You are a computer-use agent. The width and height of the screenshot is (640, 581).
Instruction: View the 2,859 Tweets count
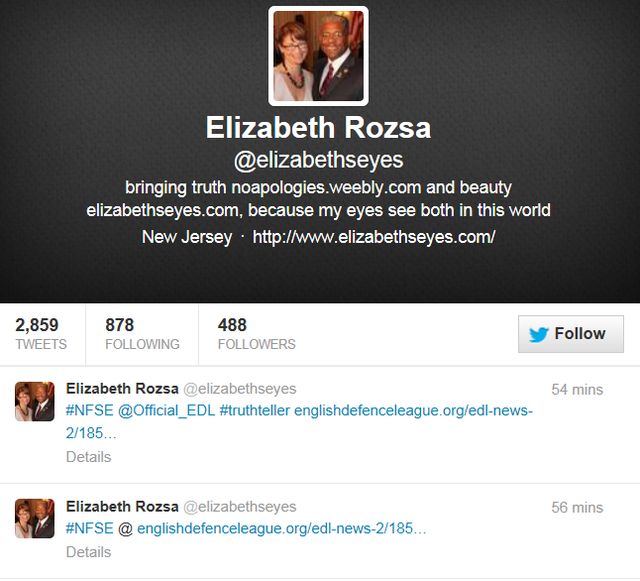tap(41, 334)
